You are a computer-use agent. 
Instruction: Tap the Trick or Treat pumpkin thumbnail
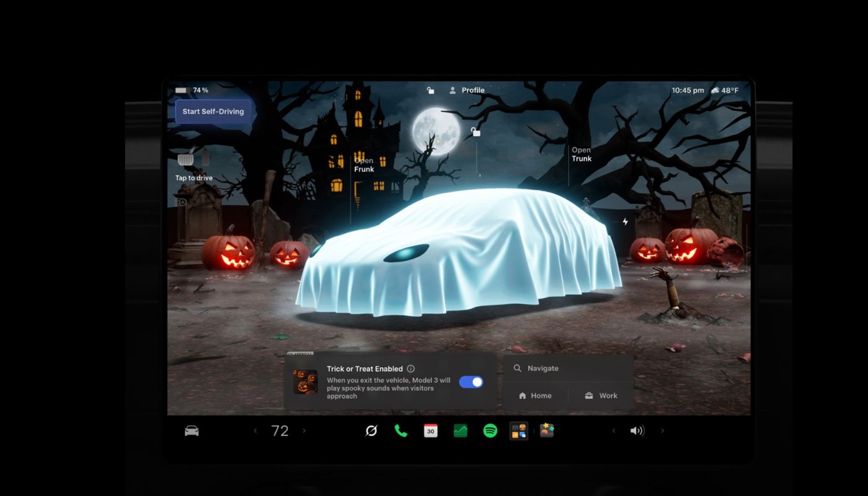305,382
